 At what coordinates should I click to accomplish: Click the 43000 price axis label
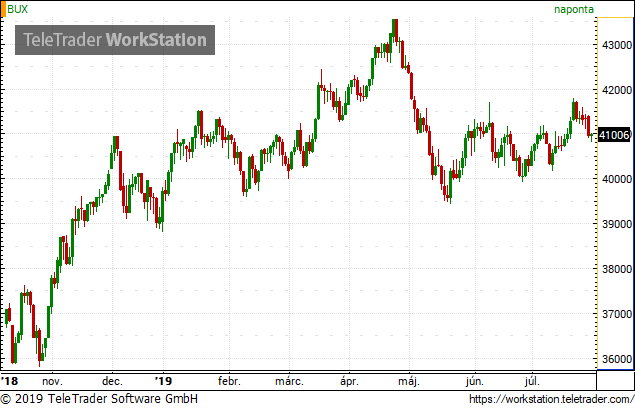617,45
